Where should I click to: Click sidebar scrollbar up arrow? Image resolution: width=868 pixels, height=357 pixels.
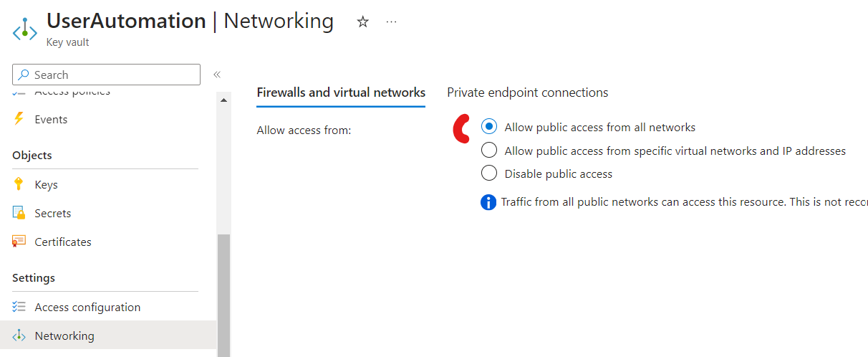click(224, 100)
